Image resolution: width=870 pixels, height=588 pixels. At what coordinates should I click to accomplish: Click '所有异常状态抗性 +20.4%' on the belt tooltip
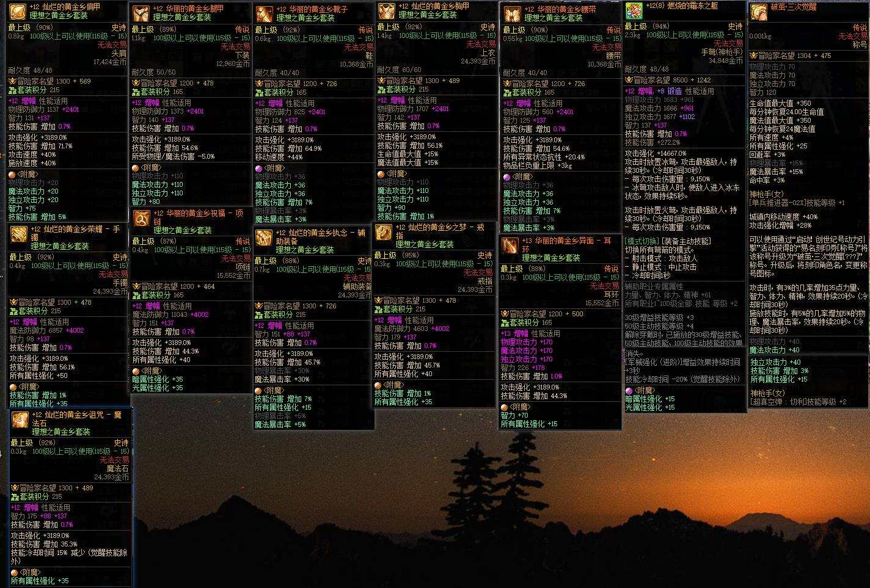pos(544,157)
